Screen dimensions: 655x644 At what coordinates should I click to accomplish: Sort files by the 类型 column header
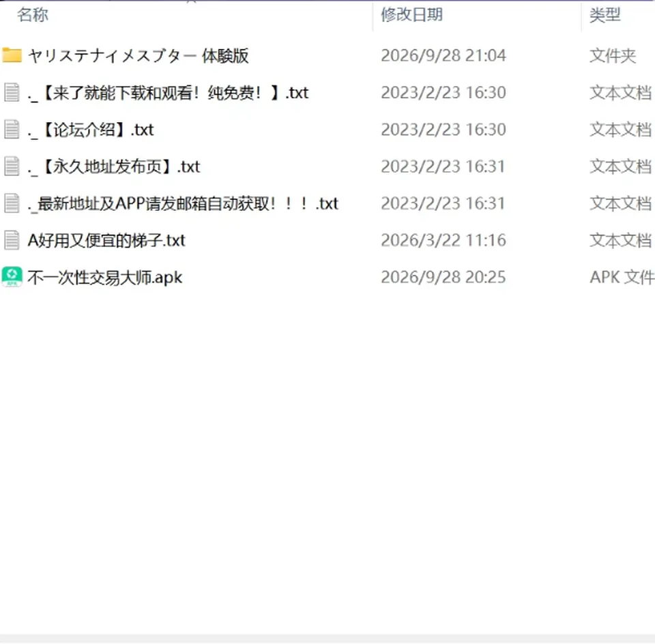point(605,14)
